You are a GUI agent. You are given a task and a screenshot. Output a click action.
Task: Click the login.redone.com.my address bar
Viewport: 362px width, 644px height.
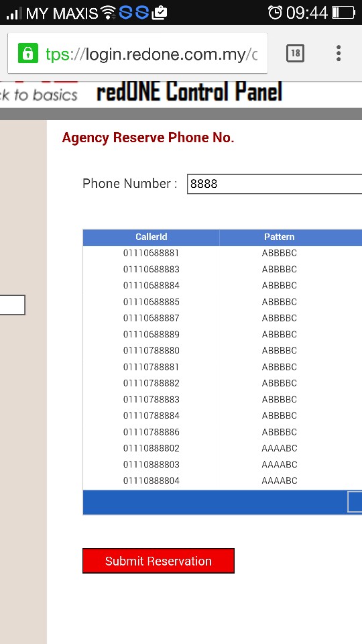pyautogui.click(x=137, y=54)
